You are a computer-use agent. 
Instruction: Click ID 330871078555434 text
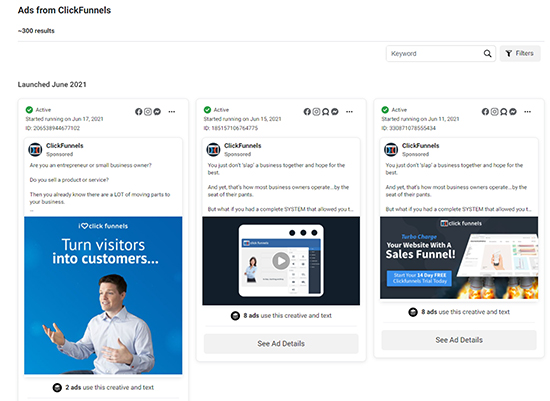click(409, 128)
